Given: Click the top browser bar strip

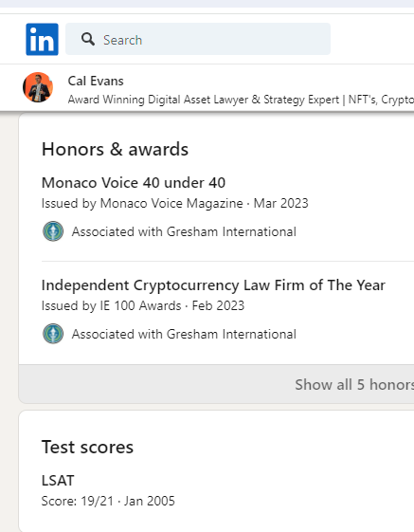Looking at the screenshot, I should 207,4.
